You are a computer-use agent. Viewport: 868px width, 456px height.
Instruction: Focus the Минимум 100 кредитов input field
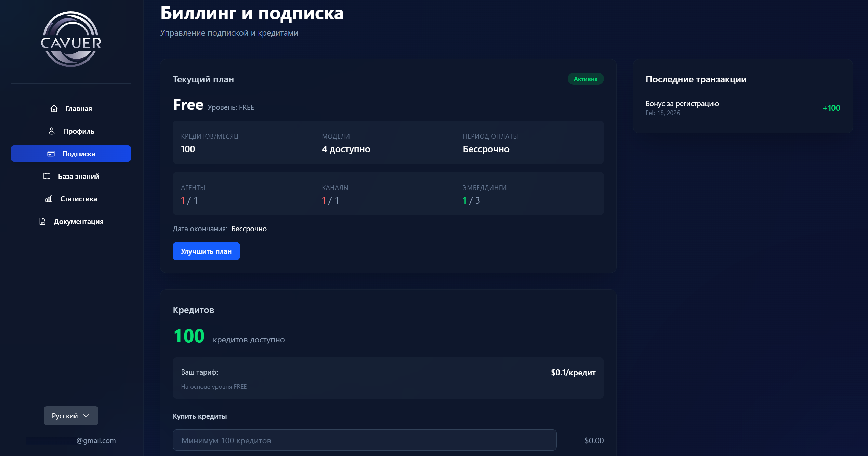click(364, 440)
